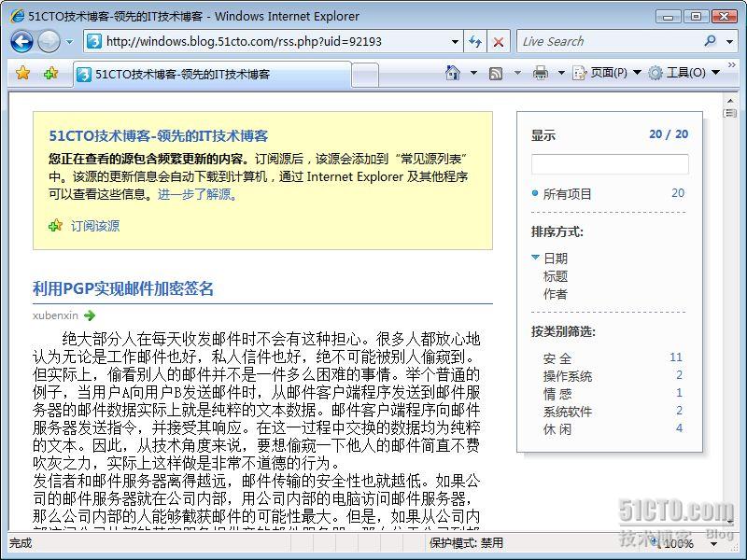Filter by category 系统软件
Screen dimensions: 747x560
click(x=568, y=412)
